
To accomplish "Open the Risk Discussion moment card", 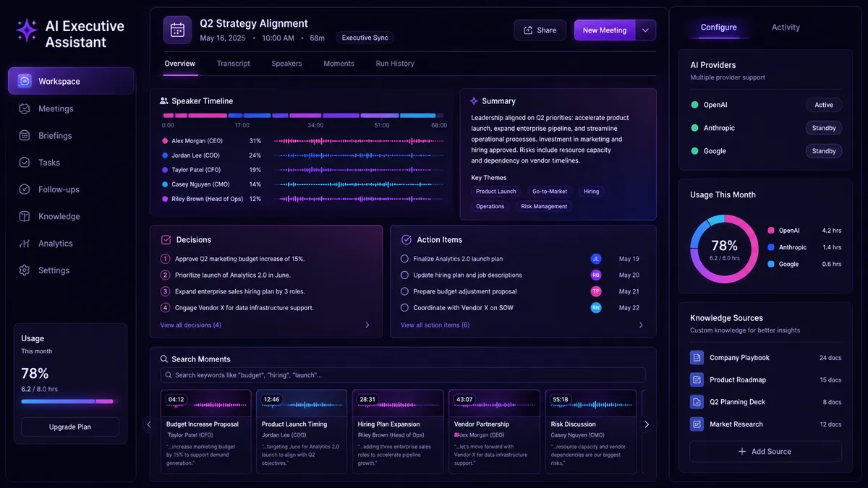I will coord(591,432).
